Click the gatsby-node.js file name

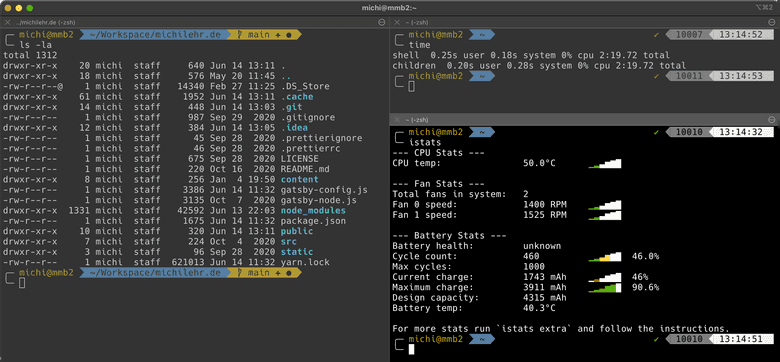[318, 200]
